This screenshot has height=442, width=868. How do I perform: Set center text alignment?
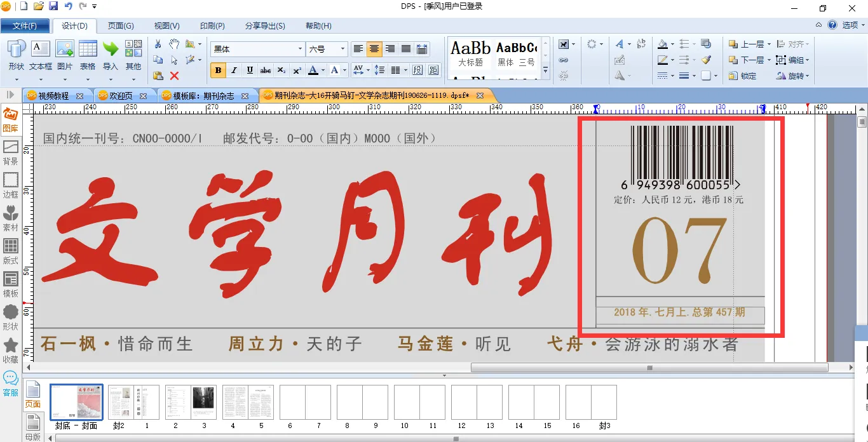tap(374, 49)
